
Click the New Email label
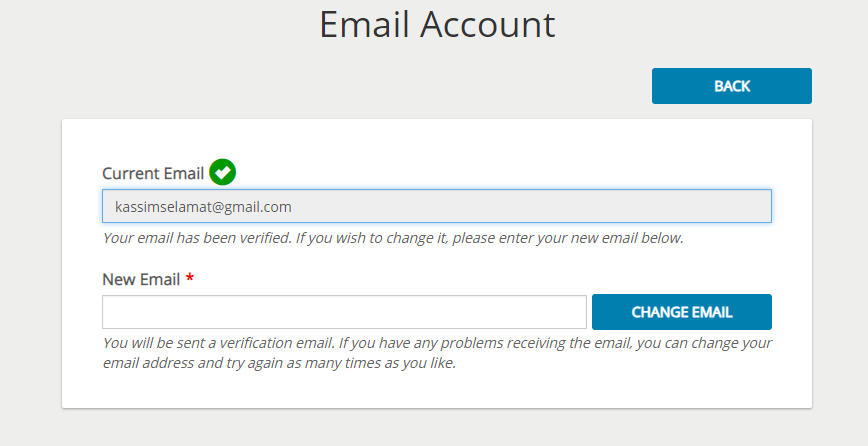(141, 279)
